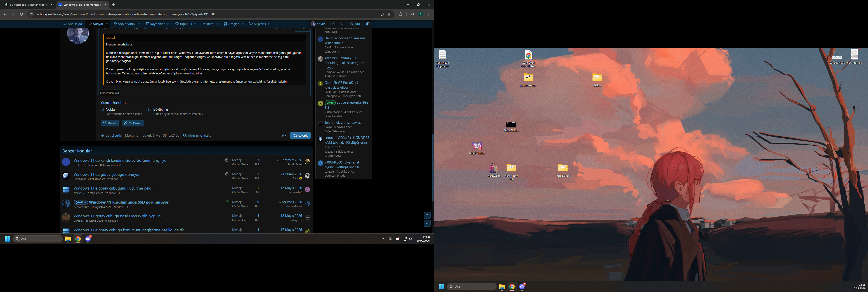Click into the reply editor below the quote

coord(204,89)
